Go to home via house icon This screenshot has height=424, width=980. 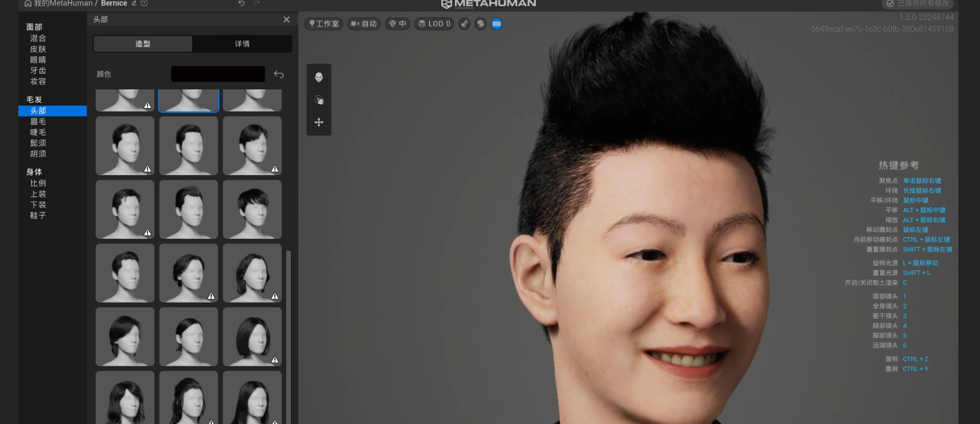[x=28, y=3]
